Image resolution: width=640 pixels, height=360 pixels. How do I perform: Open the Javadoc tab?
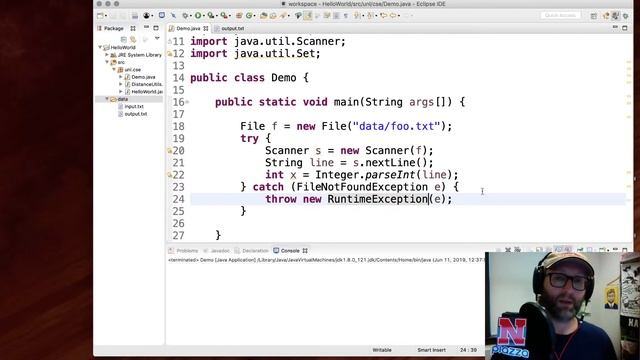point(217,251)
